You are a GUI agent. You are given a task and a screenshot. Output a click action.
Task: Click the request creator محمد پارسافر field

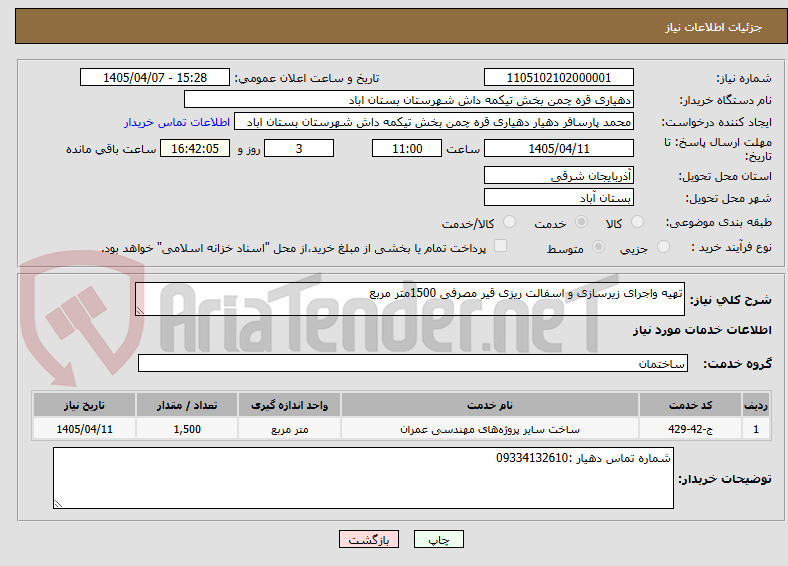434,122
